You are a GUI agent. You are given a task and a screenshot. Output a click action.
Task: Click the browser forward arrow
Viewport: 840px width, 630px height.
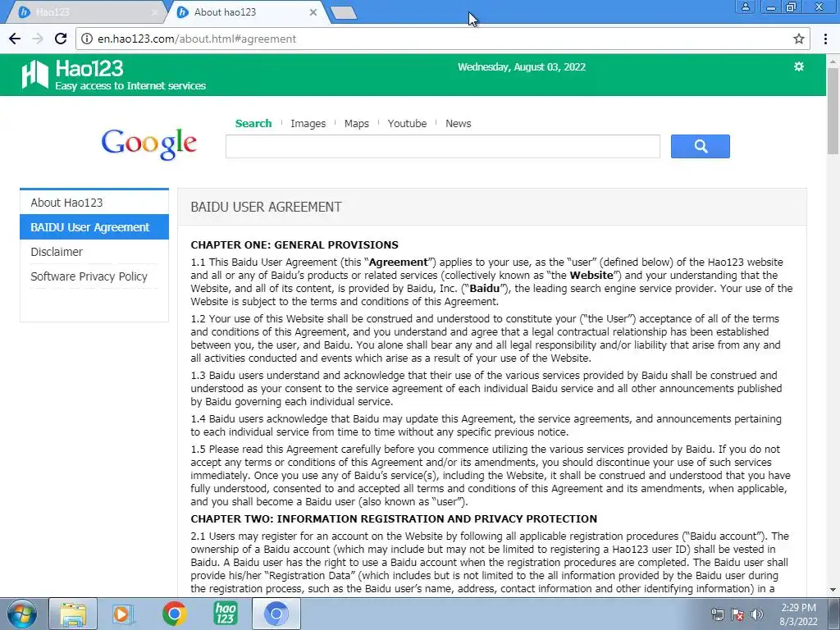click(x=38, y=39)
